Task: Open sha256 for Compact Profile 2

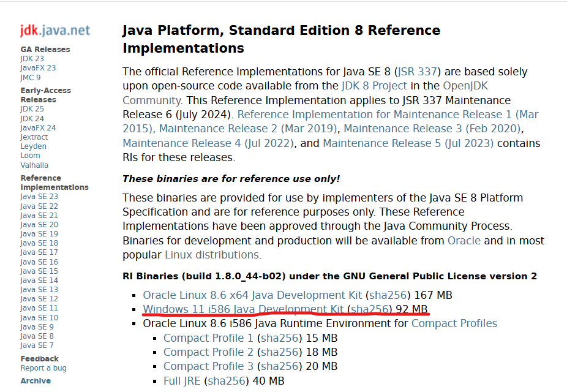Action: (x=280, y=352)
